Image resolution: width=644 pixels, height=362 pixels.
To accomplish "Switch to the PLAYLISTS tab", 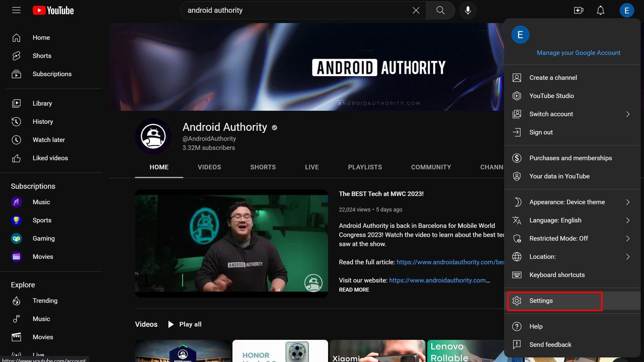I will tap(365, 167).
